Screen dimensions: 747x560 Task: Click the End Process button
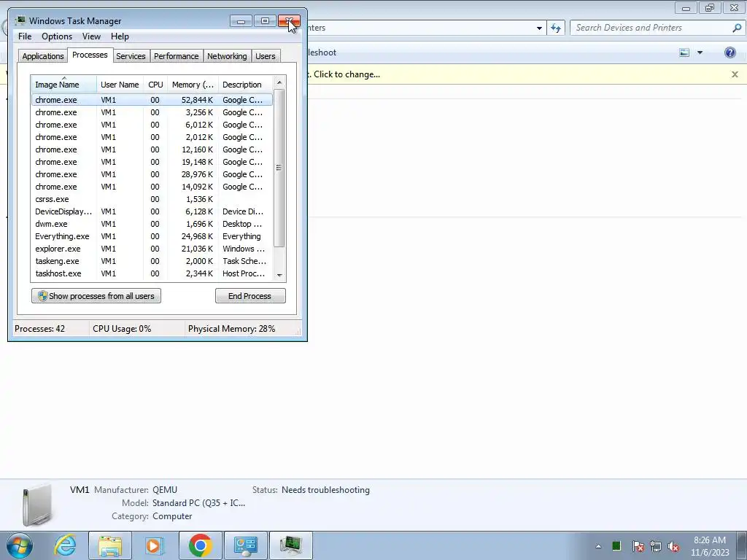(x=250, y=296)
